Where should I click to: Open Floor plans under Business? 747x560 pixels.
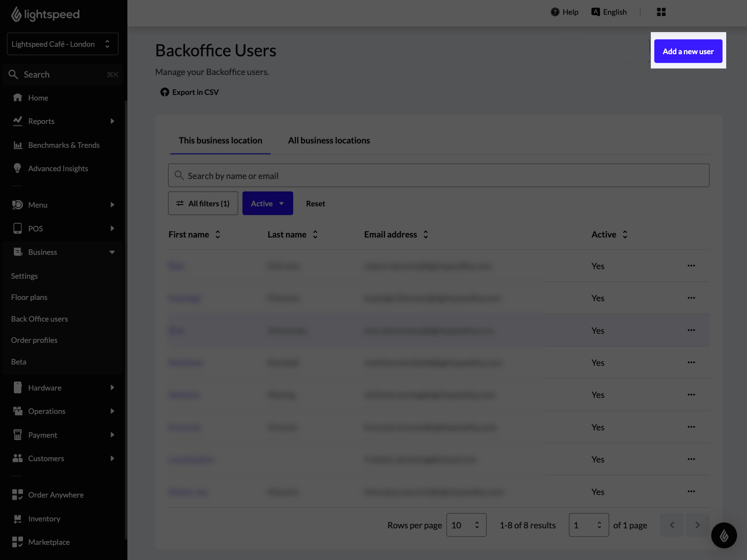[x=29, y=297]
